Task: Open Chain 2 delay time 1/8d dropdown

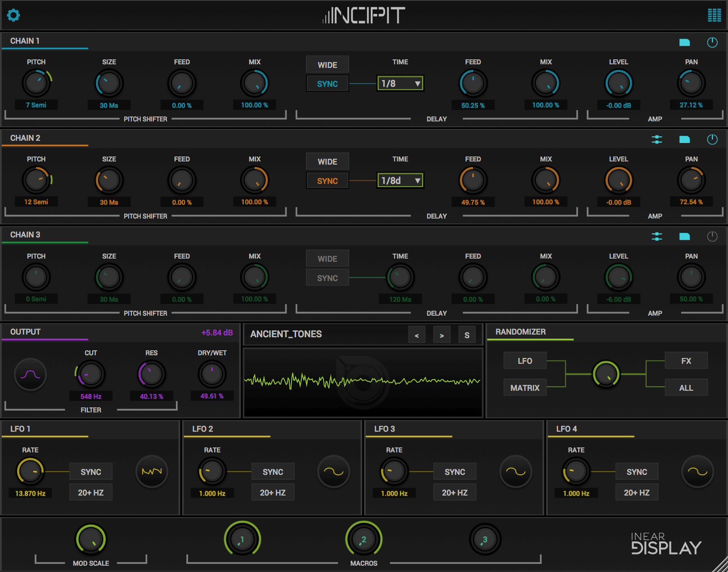Action: (x=400, y=180)
